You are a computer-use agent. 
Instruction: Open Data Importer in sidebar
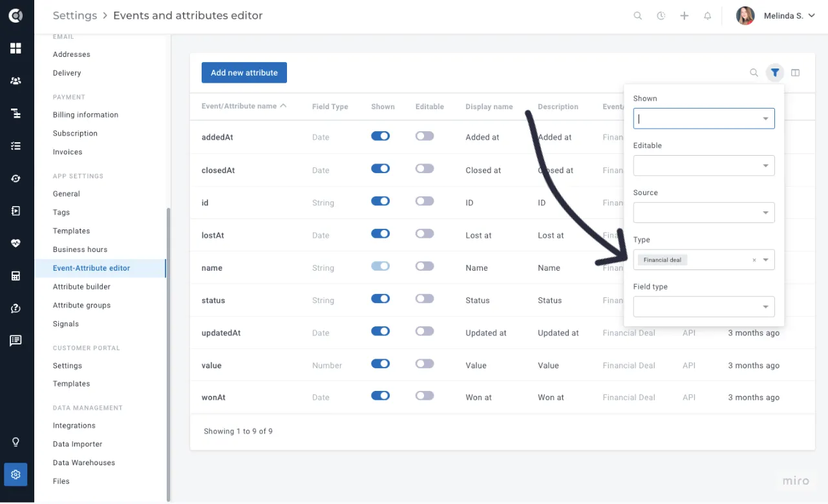pos(78,445)
